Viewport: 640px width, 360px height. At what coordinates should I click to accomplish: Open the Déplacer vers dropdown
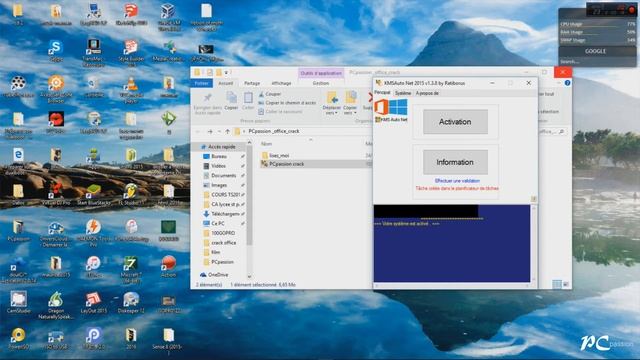(331, 103)
